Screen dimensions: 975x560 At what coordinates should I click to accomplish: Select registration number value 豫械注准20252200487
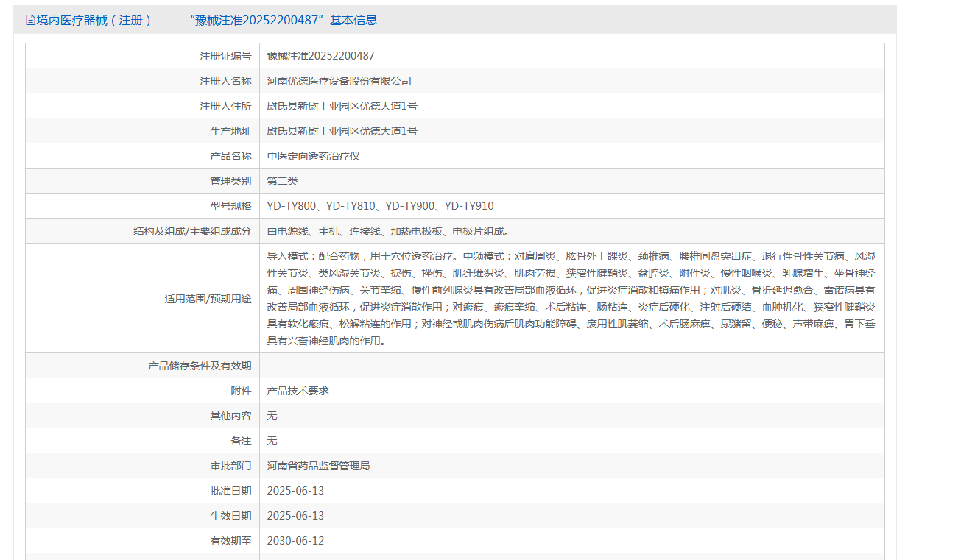pyautogui.click(x=320, y=56)
